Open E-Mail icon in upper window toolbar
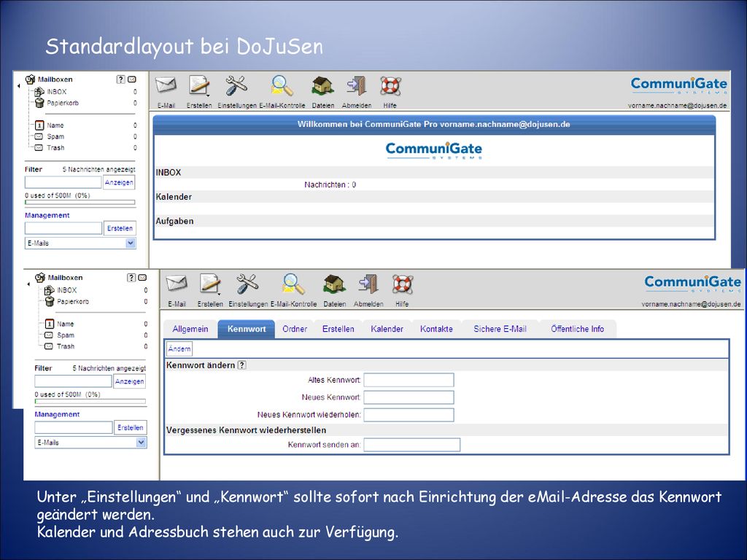The image size is (747, 560). coord(166,86)
